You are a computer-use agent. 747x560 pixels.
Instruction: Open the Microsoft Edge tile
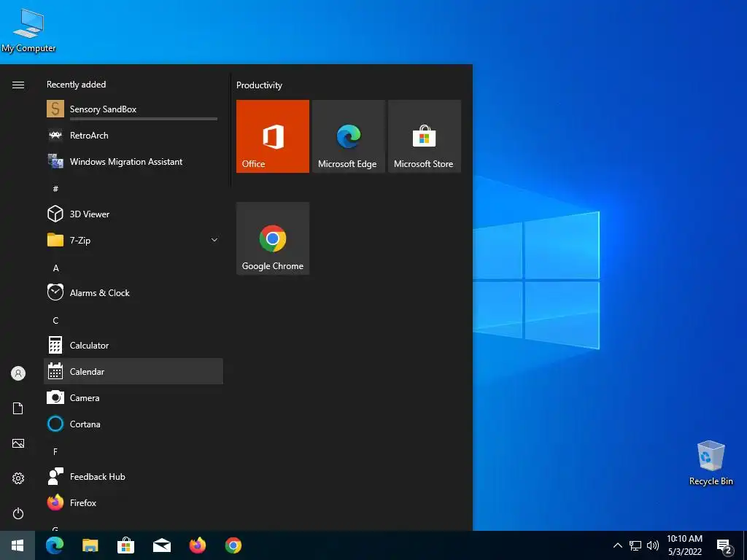(x=348, y=136)
